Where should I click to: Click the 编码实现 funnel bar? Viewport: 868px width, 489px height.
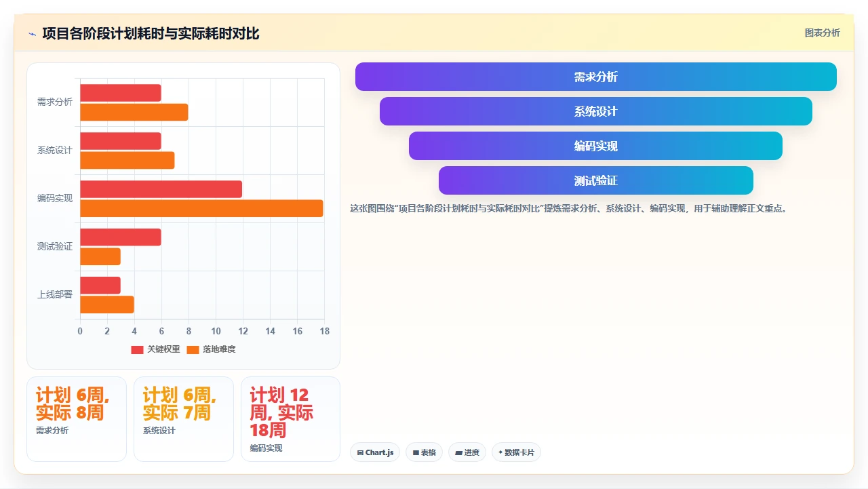(x=596, y=146)
